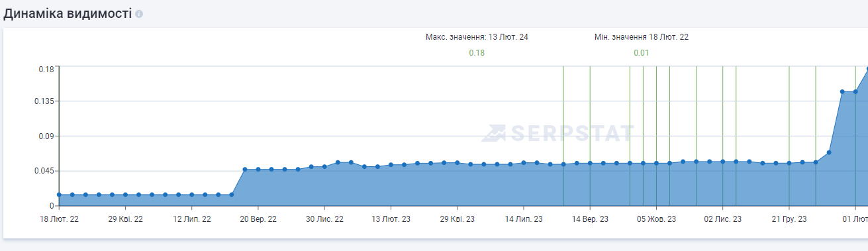Viewport: 868px width, 251px height.
Task: Select the data point at 18 Лют. 22
Action: coord(59,195)
